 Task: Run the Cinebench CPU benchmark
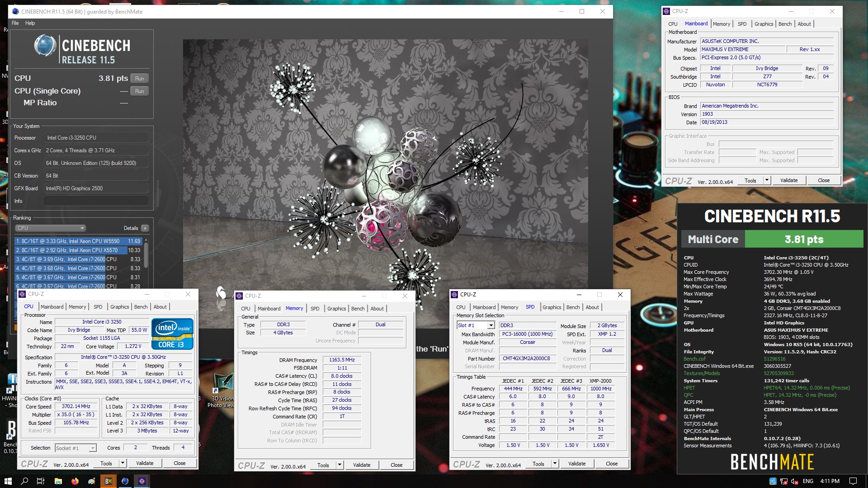(x=140, y=78)
